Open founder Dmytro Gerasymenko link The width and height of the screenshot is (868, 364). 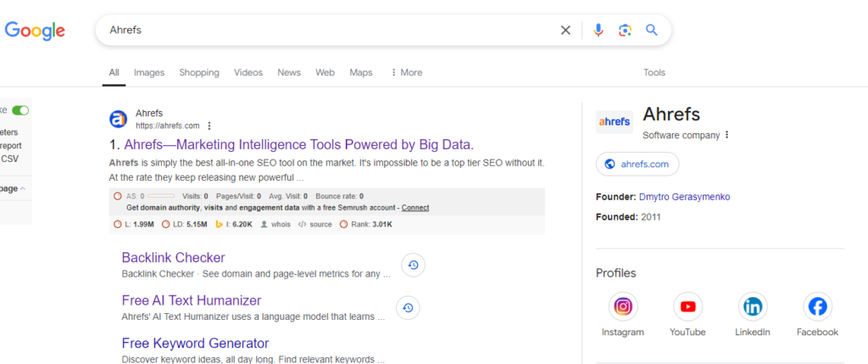tap(684, 197)
